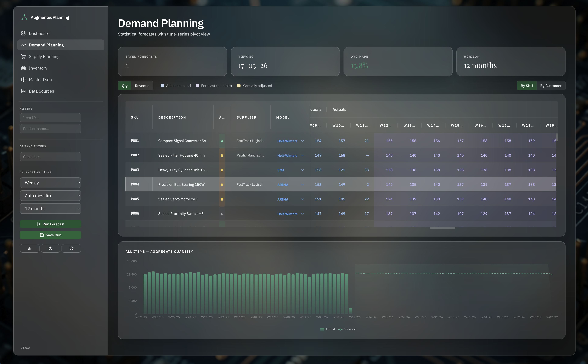This screenshot has height=364, width=588.
Task: Click the AugmentedPlanning logo
Action: [45, 17]
